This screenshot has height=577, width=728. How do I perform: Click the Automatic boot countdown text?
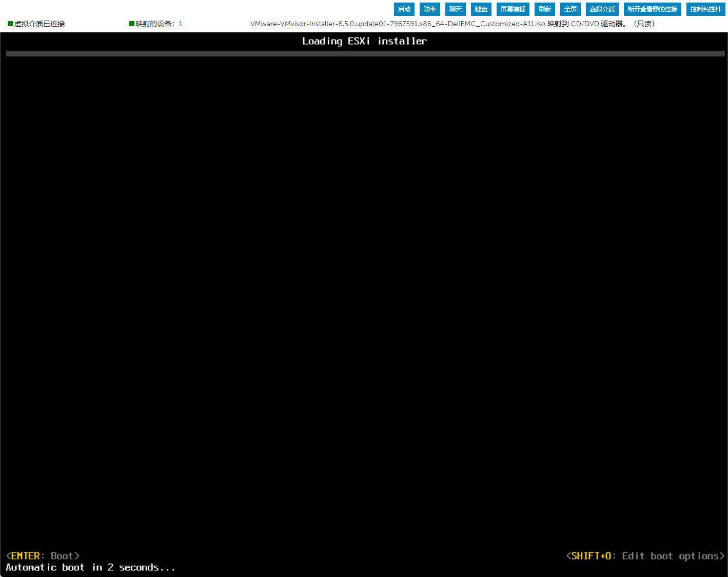[90, 567]
